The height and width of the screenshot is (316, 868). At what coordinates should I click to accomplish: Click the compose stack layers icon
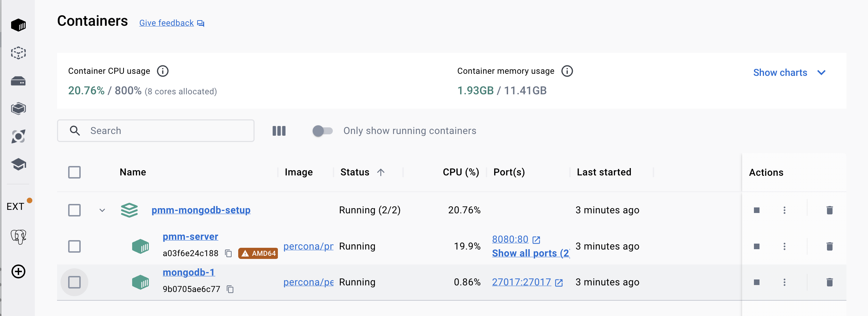129,210
